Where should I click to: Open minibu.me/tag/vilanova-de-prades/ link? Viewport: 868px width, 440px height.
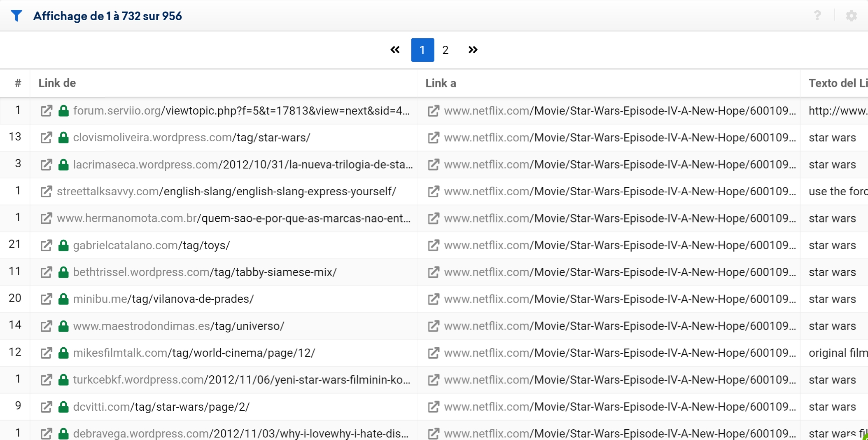point(163,299)
